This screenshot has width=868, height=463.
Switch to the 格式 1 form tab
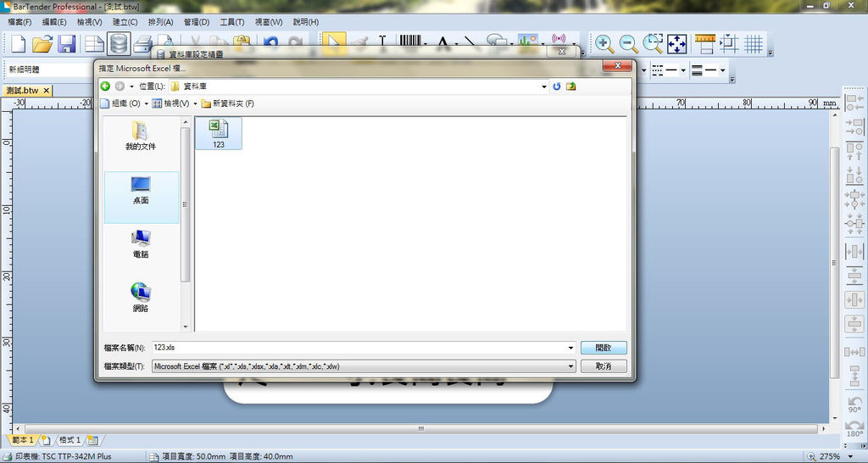tap(70, 440)
